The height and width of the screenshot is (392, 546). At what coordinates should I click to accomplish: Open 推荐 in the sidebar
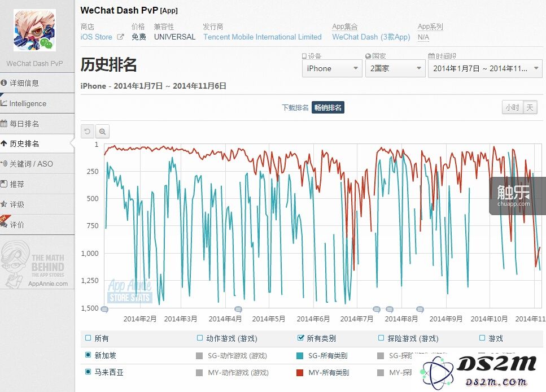pos(37,184)
